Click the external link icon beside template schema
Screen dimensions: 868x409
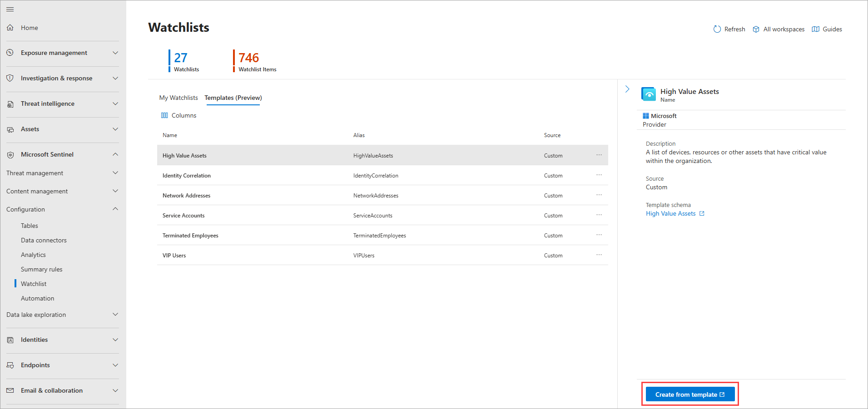pos(702,213)
